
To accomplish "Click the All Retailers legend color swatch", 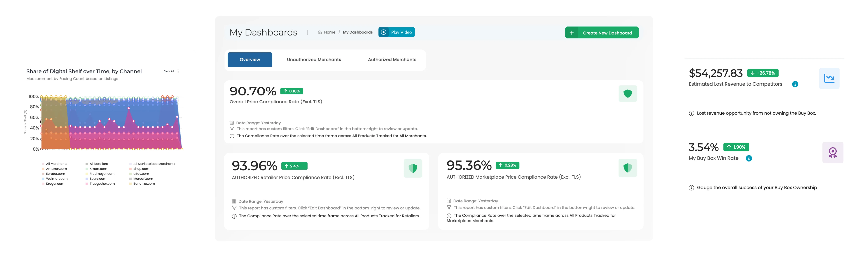I will pos(87,164).
